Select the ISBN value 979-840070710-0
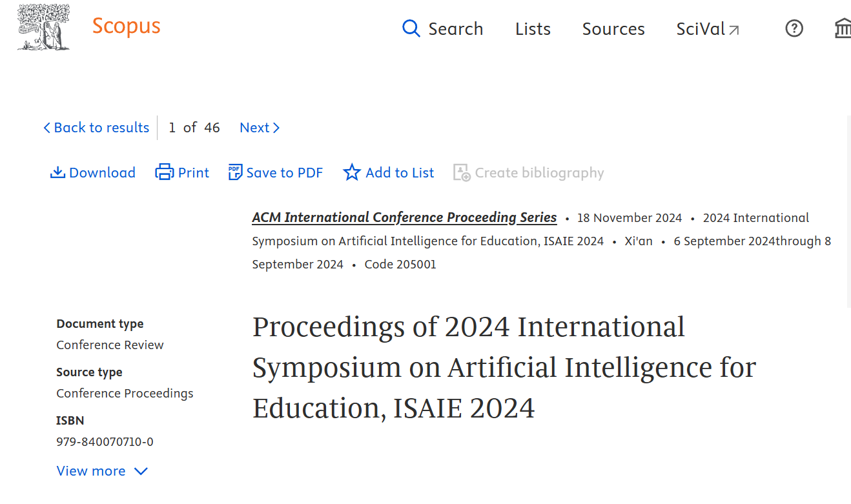Image resolution: width=851 pixels, height=504 pixels. [105, 442]
